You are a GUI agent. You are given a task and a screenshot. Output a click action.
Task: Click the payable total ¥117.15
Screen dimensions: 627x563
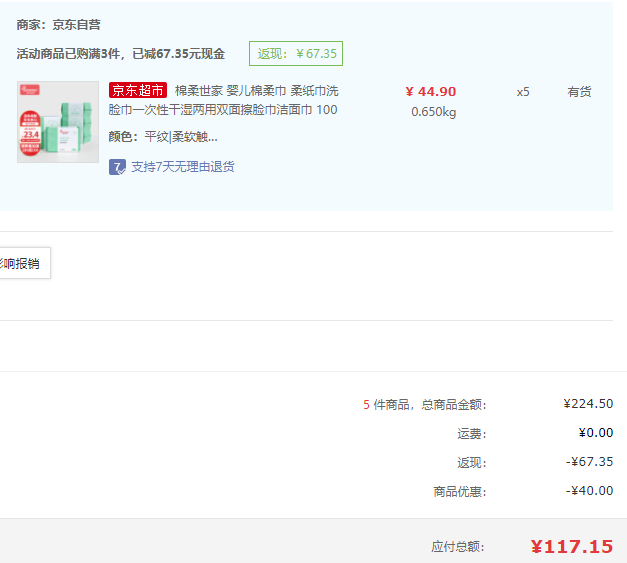coord(572,547)
